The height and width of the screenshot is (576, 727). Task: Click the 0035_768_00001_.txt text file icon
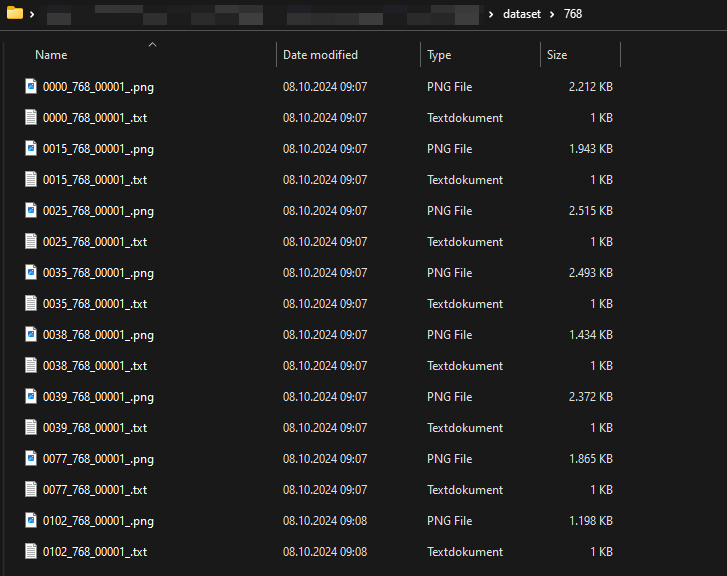point(31,304)
